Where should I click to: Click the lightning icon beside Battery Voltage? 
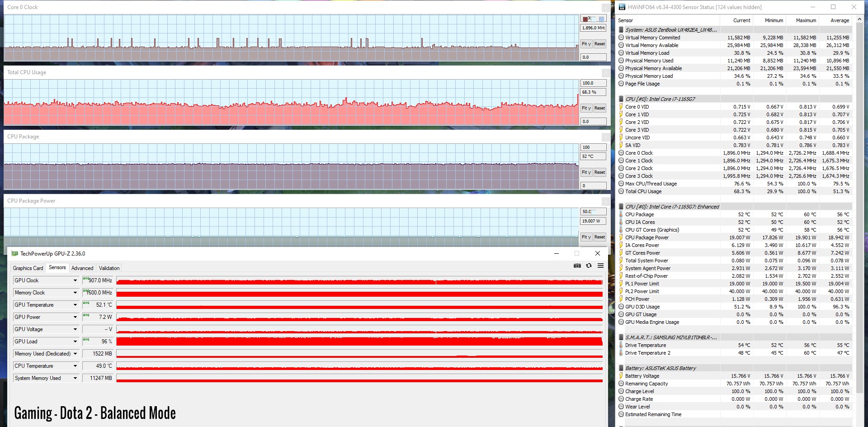click(x=621, y=376)
